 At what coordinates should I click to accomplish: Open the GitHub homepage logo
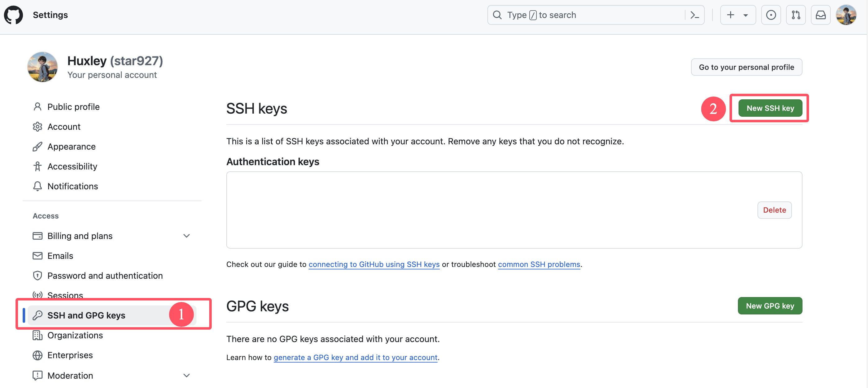pyautogui.click(x=13, y=15)
